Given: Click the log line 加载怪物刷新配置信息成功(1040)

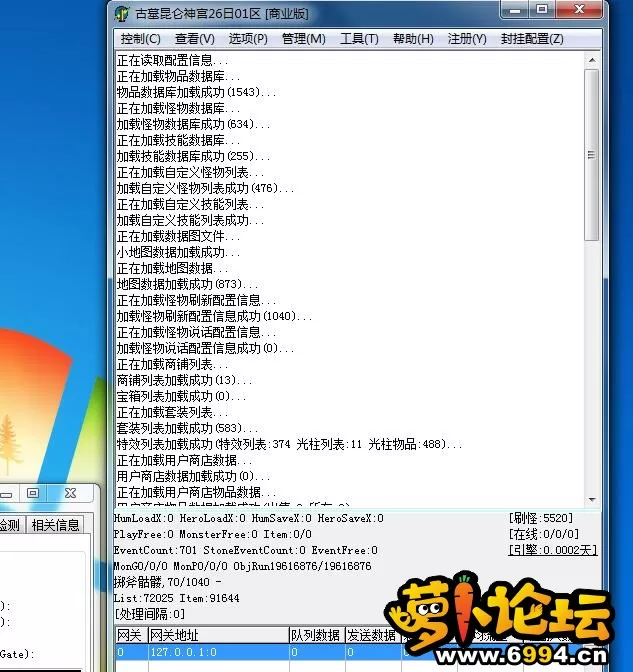Looking at the screenshot, I should [x=214, y=316].
